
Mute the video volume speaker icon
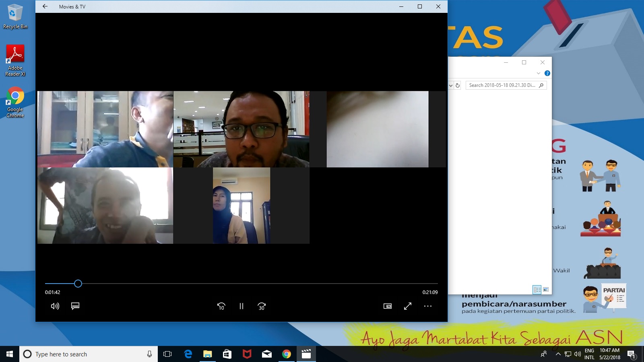click(x=55, y=306)
